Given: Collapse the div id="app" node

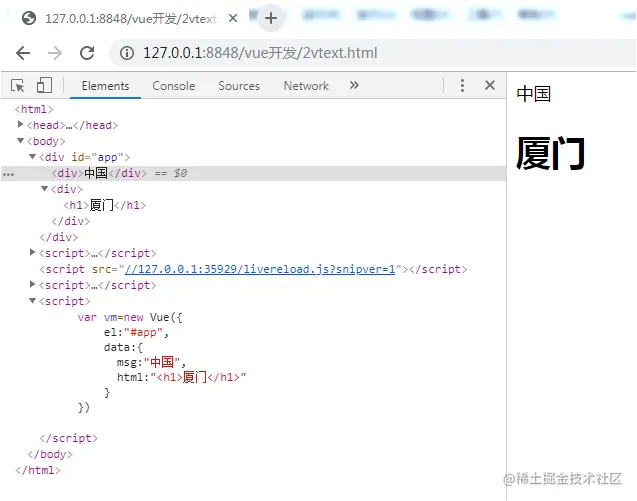Looking at the screenshot, I should [32, 156].
